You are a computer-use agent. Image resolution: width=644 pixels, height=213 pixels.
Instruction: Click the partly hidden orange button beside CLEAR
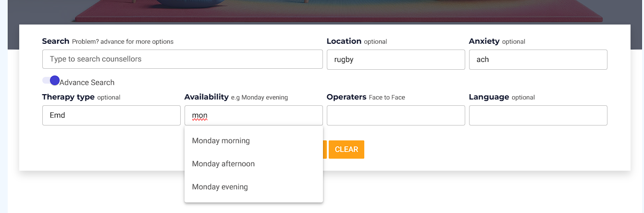click(325, 150)
